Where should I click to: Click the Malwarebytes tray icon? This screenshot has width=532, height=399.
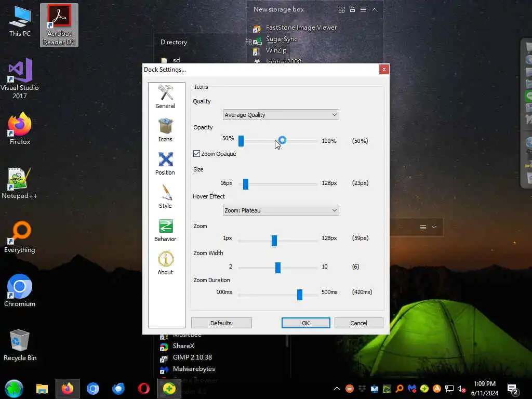(x=412, y=389)
